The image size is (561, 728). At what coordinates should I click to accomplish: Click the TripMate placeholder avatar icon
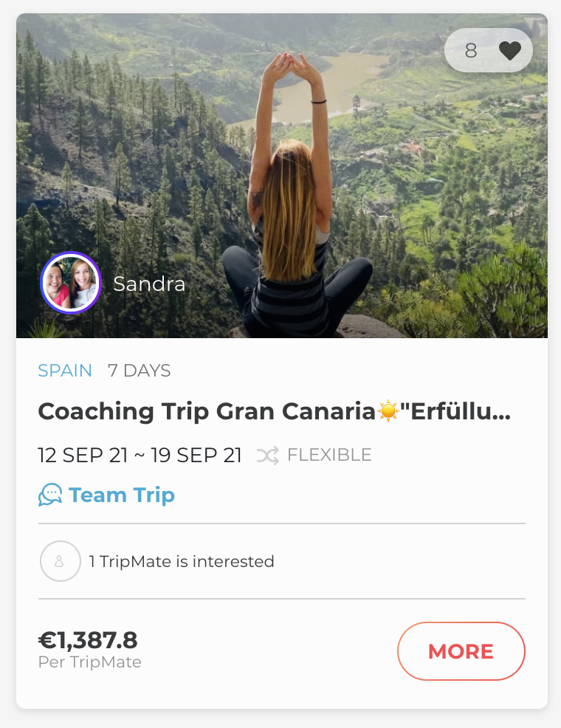click(60, 561)
